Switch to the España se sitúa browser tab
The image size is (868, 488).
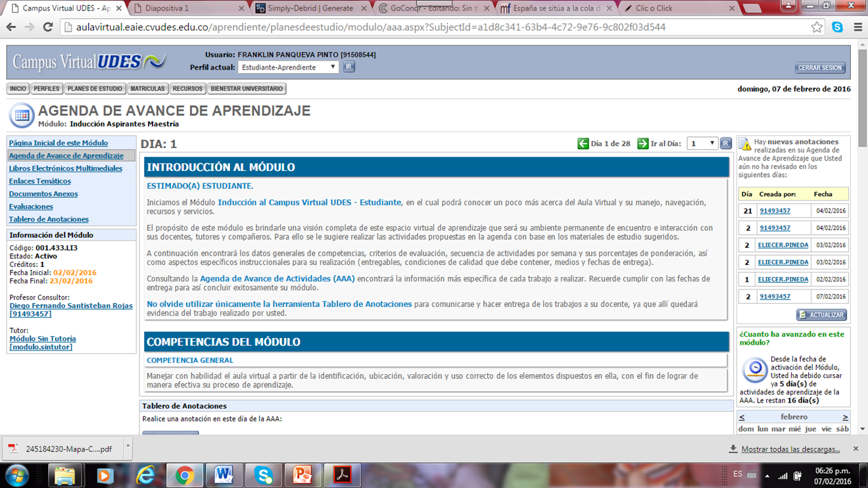click(556, 9)
